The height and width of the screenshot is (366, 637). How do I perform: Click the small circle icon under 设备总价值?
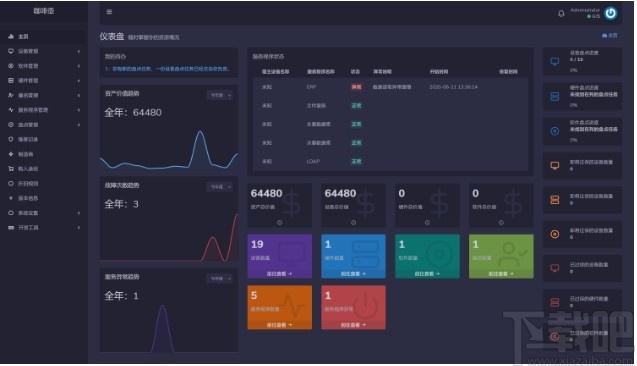(353, 222)
